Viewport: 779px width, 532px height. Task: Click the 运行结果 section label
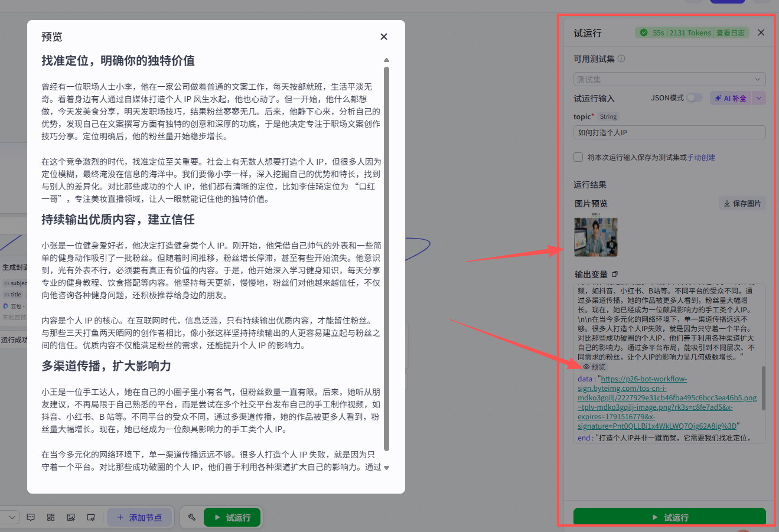(x=590, y=185)
